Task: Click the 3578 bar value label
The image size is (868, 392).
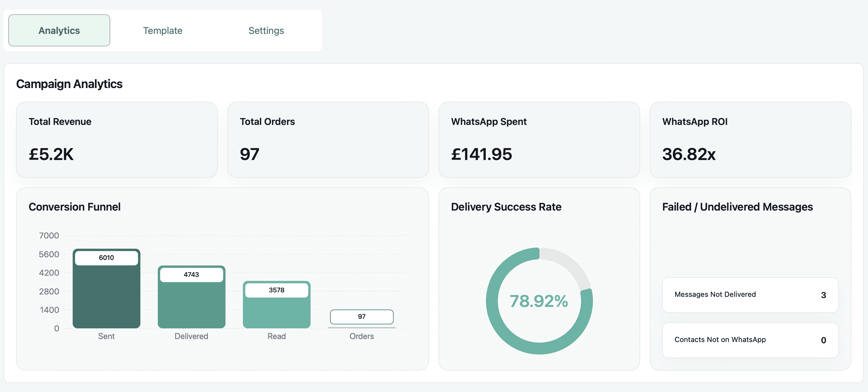Action: coord(276,290)
